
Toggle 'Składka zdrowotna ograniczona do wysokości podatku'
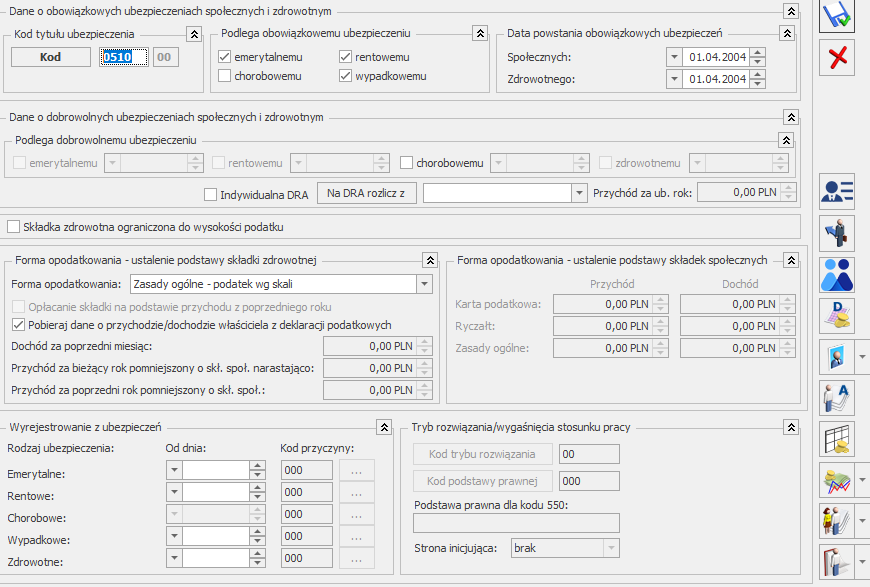pos(14,227)
